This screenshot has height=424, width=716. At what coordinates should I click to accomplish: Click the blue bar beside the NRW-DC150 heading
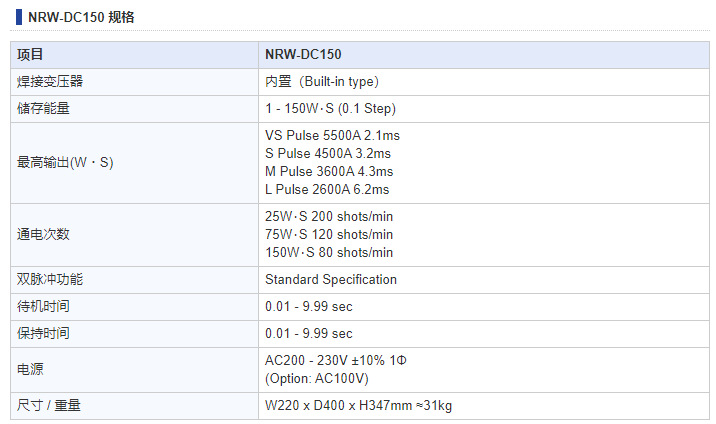[x=20, y=17]
